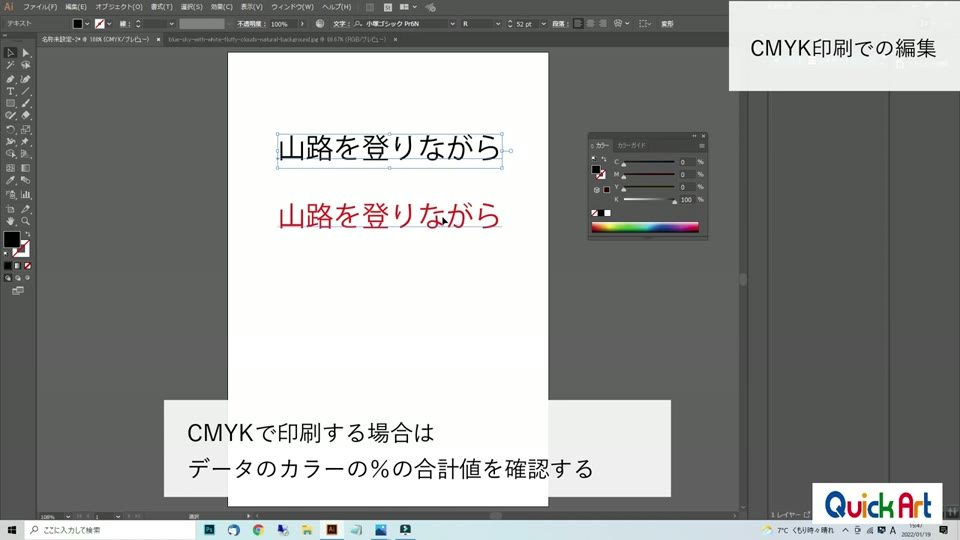The height and width of the screenshot is (540, 960).
Task: Select the Selection tool (black arrow)
Action: click(x=10, y=53)
